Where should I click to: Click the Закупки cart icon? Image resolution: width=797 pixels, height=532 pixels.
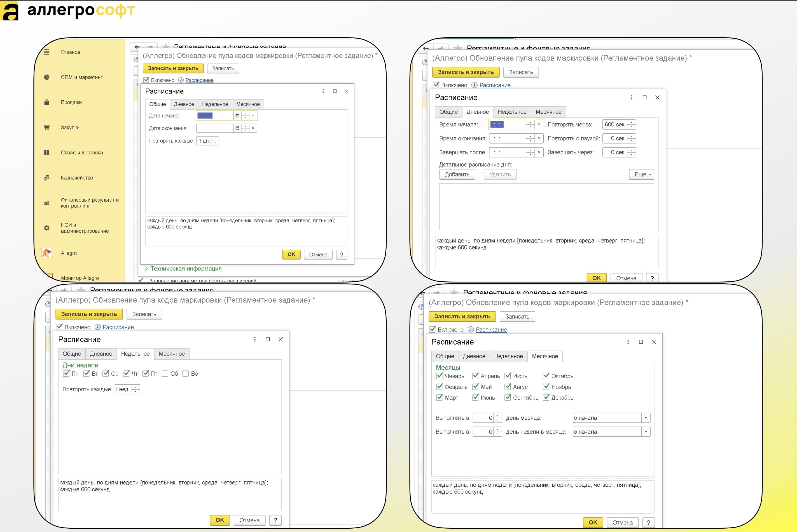[x=47, y=127]
